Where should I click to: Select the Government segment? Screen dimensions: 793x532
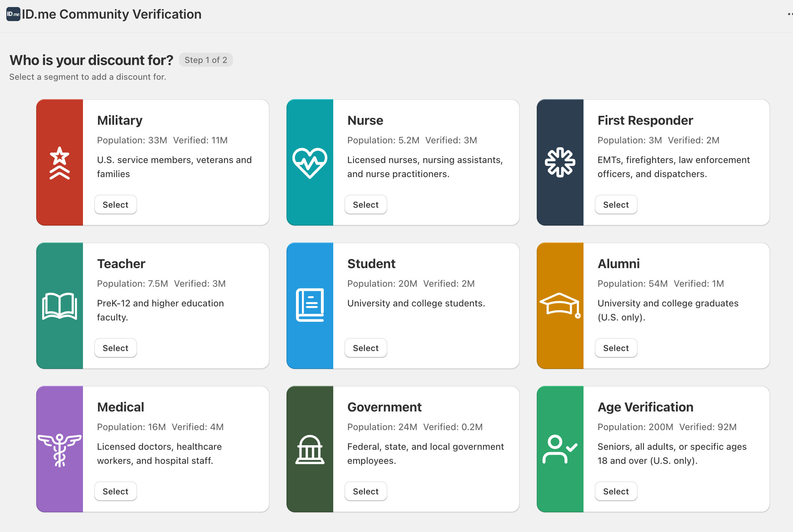(366, 491)
